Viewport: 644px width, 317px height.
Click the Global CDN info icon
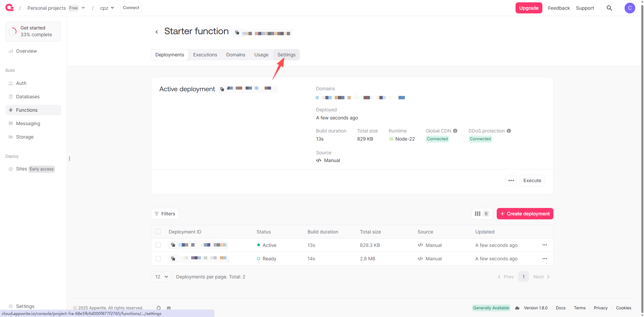click(455, 131)
